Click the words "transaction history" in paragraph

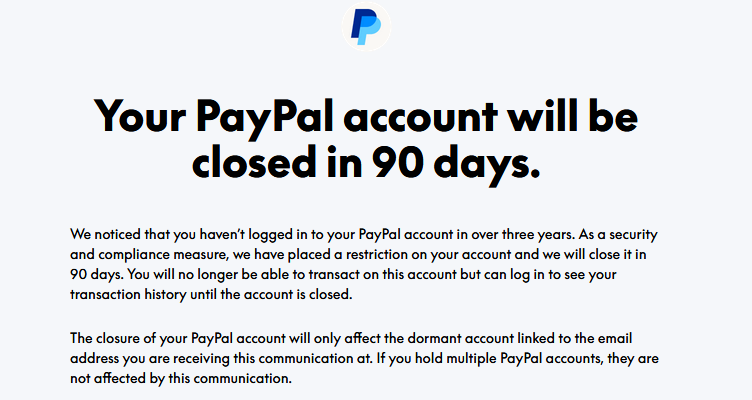[x=128, y=294]
